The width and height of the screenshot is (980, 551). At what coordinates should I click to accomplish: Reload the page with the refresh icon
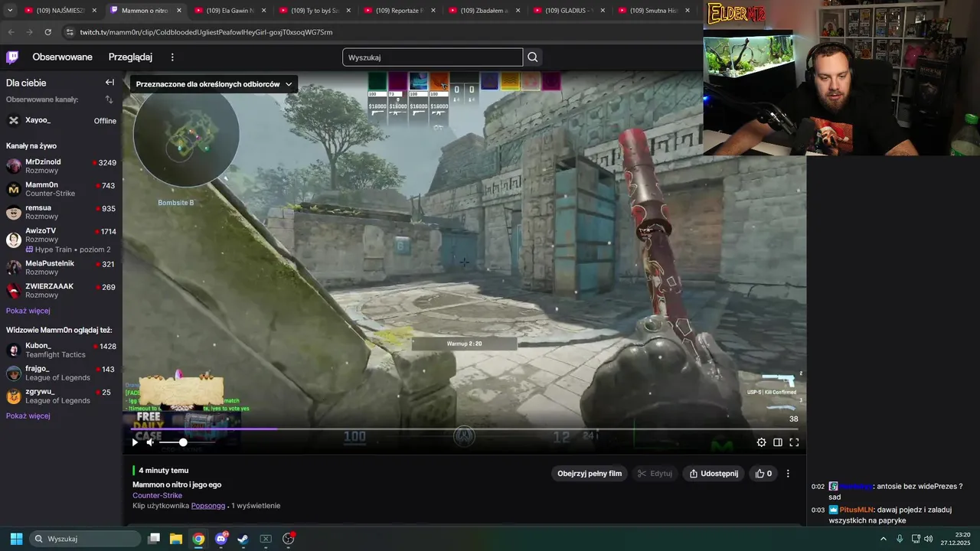47,32
